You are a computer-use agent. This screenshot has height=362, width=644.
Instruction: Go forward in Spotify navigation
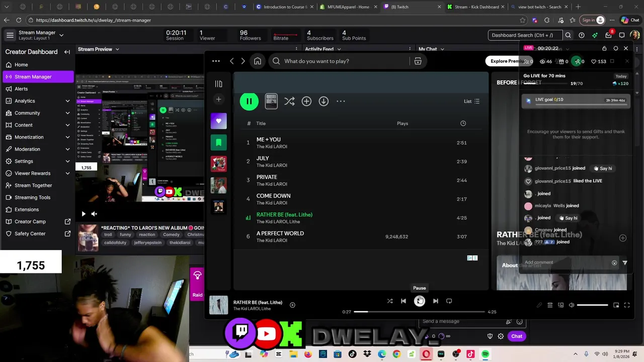(243, 61)
